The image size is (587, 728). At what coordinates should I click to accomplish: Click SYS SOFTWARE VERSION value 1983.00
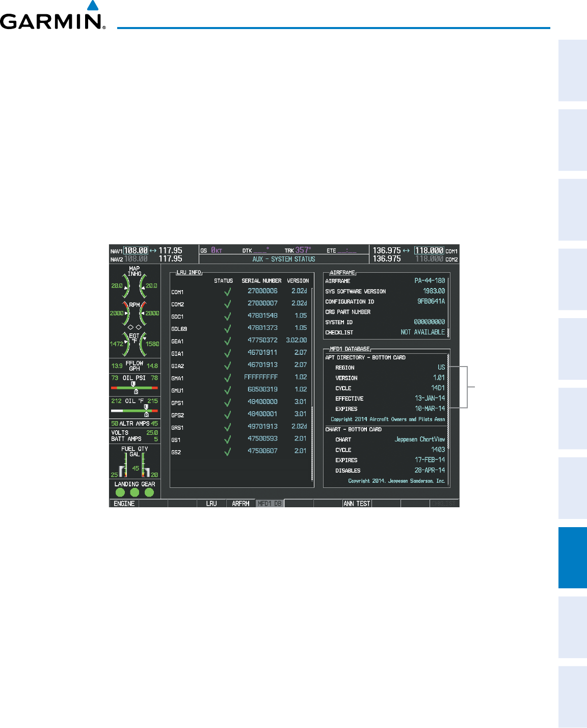point(434,291)
